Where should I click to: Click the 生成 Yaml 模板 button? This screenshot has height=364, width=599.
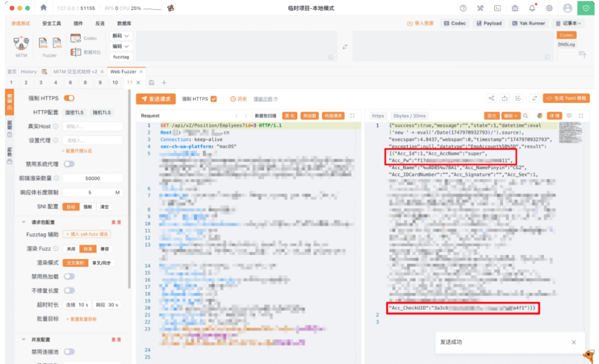click(x=566, y=98)
